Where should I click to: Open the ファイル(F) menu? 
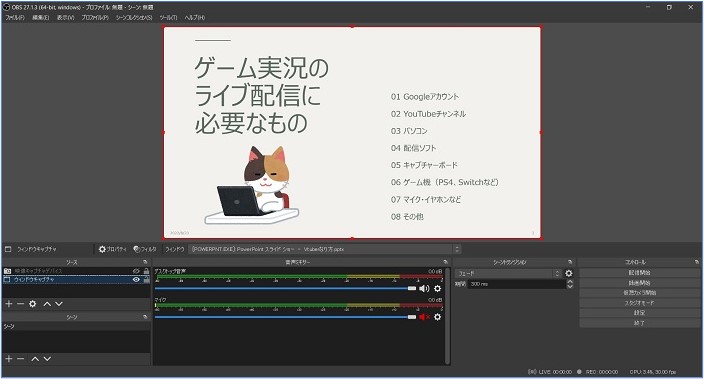[x=15, y=18]
